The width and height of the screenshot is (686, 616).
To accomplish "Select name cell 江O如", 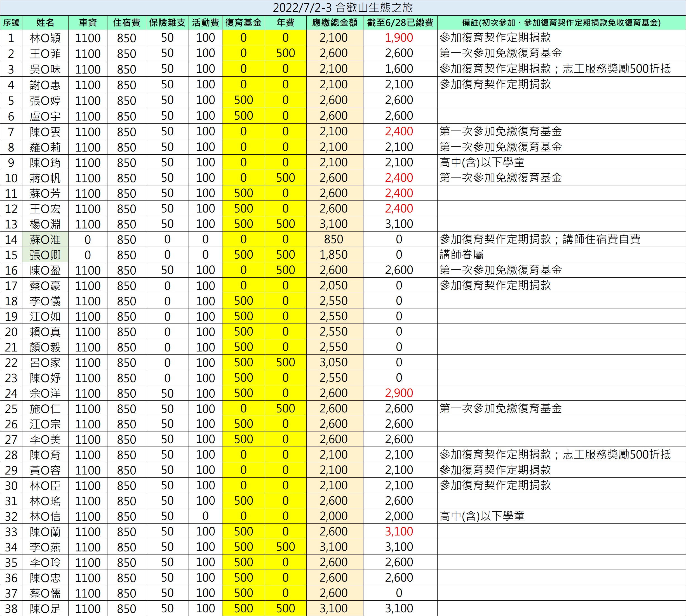I will (45, 316).
